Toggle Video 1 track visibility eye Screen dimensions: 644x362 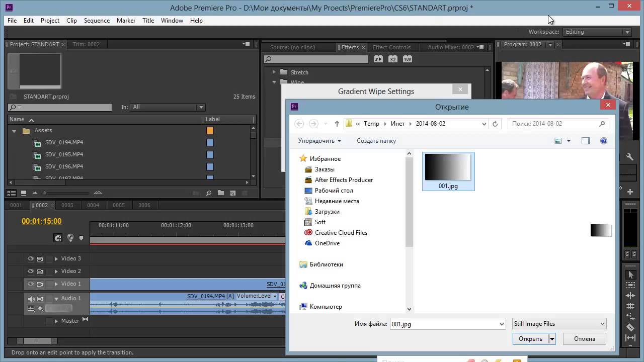pyautogui.click(x=31, y=284)
